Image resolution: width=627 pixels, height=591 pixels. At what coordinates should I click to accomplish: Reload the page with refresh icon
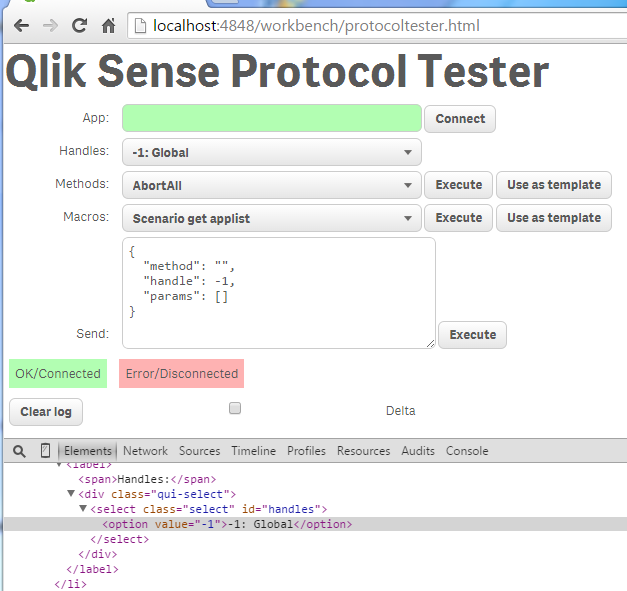click(80, 25)
